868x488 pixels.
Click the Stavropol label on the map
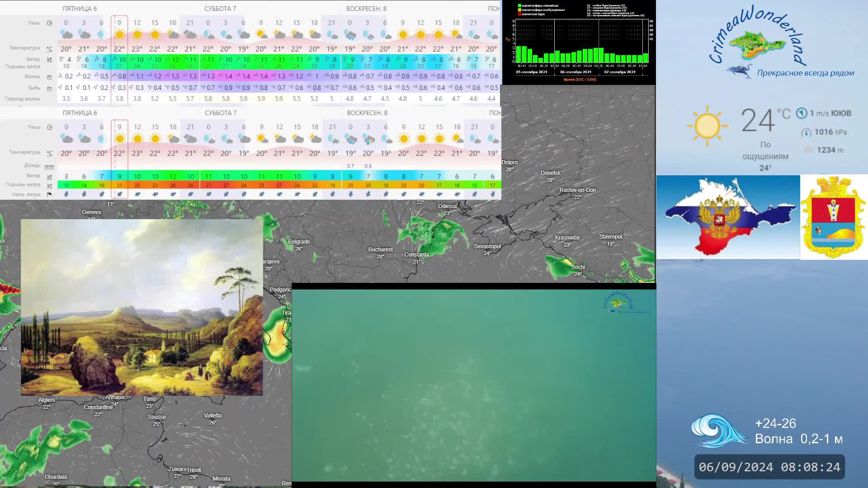[x=611, y=237]
